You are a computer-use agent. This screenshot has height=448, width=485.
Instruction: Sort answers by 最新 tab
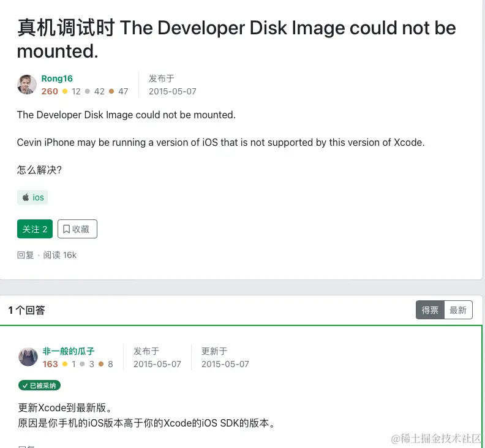458,310
